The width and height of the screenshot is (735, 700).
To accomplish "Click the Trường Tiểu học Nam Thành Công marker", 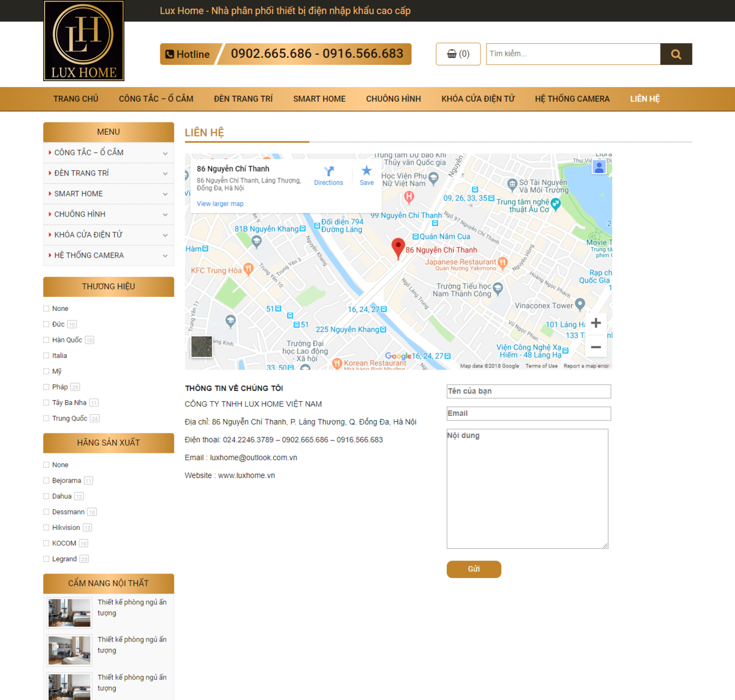I will (x=498, y=288).
